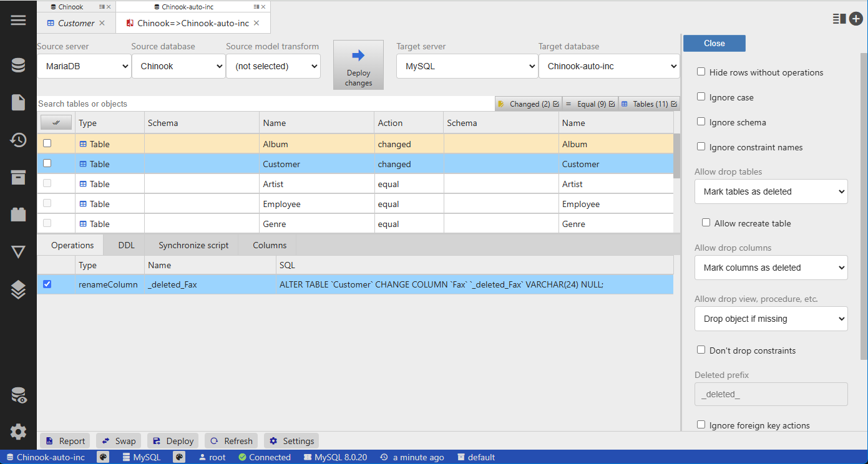Close the Customer tab
Viewport: 868px width, 464px height.
click(102, 23)
